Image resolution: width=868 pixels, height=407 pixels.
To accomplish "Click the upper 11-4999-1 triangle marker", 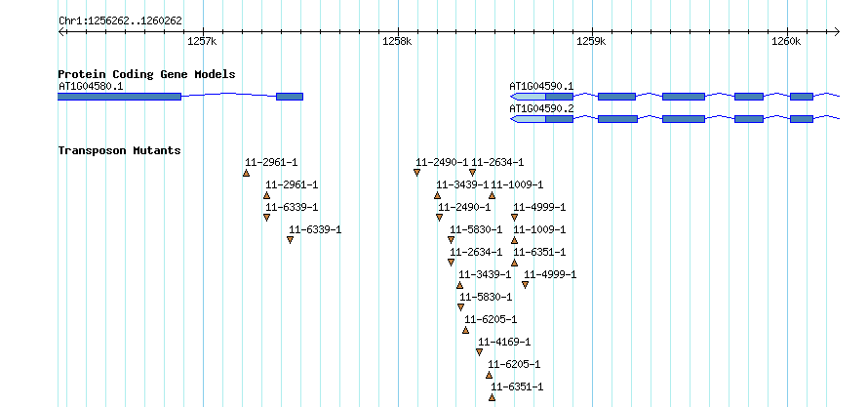I will (514, 218).
